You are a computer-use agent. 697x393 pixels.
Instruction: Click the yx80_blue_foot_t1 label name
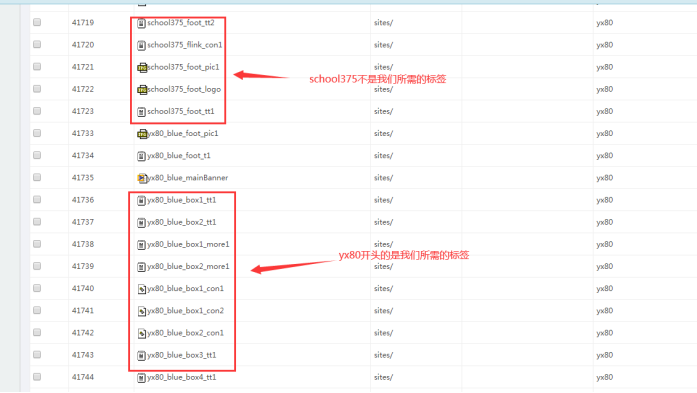(179, 156)
